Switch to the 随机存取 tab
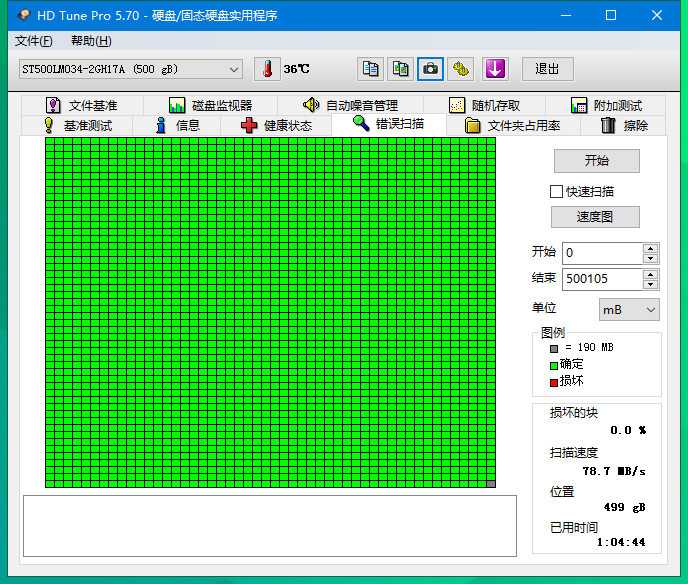The width and height of the screenshot is (688, 584). point(484,105)
